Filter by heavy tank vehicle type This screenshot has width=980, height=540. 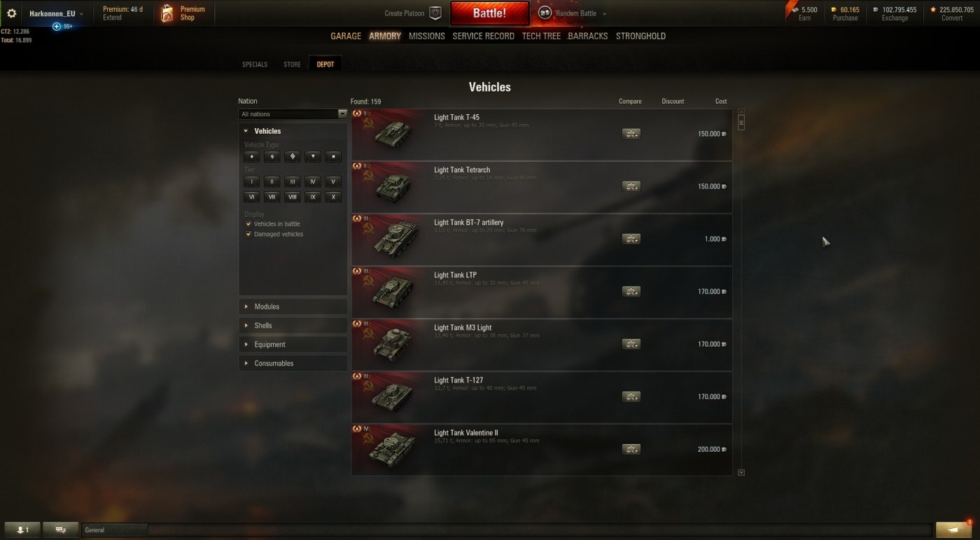click(x=293, y=156)
